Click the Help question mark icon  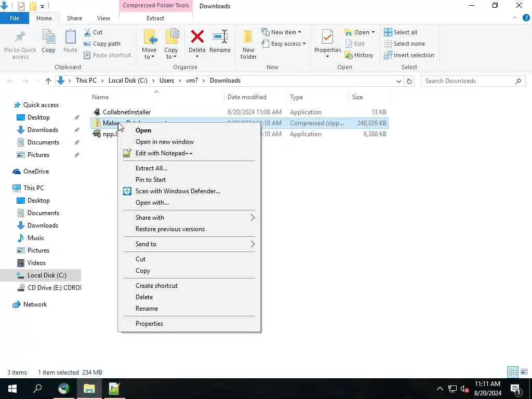526,18
